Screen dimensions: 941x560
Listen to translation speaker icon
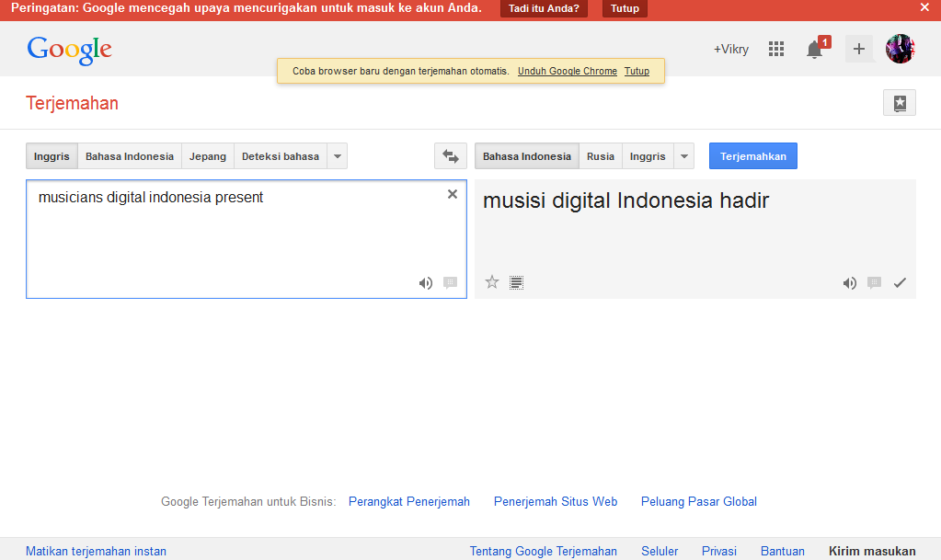point(849,282)
